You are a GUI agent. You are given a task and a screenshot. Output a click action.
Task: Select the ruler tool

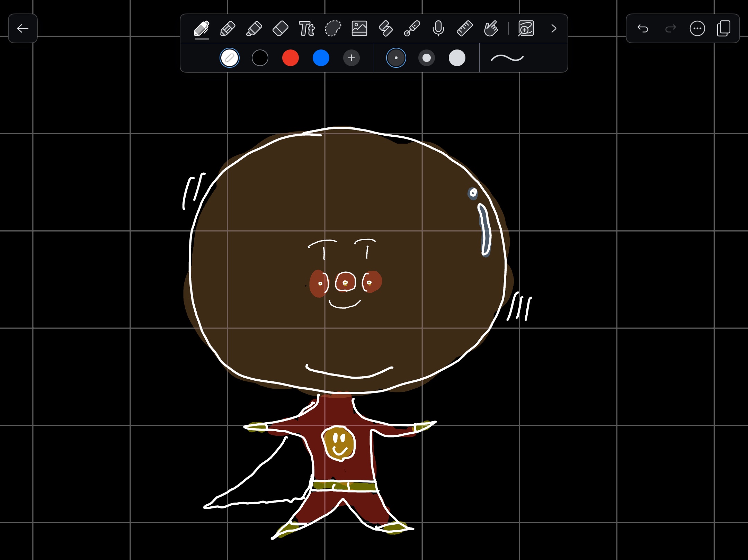[465, 28]
